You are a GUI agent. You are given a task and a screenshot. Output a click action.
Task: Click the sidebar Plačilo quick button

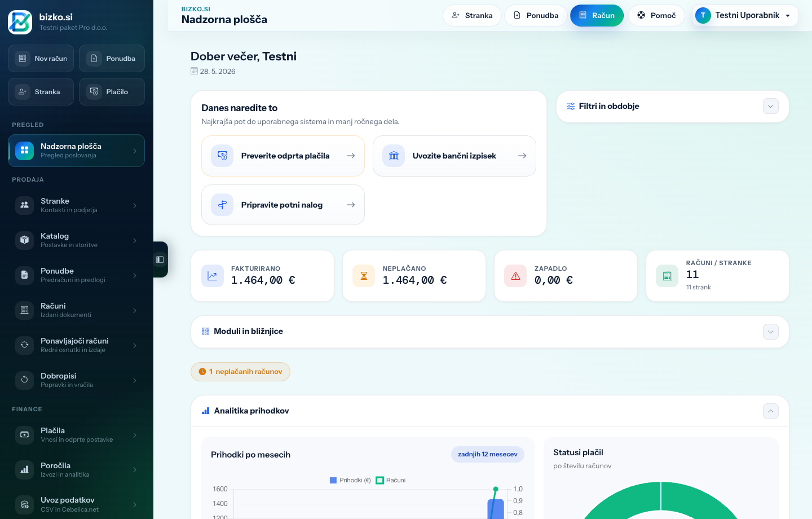(x=112, y=91)
